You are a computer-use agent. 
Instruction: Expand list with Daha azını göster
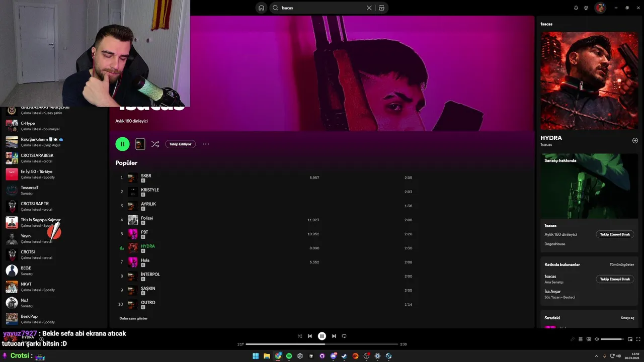(x=133, y=318)
